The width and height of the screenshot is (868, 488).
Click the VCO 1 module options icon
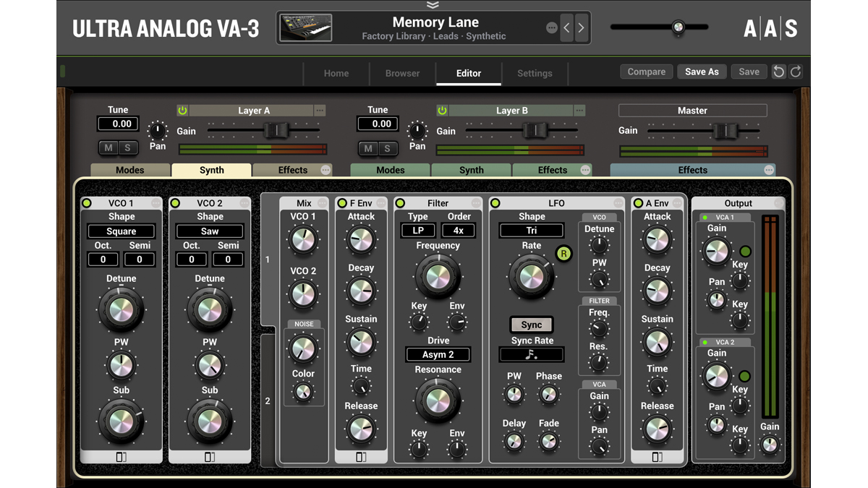(x=156, y=203)
